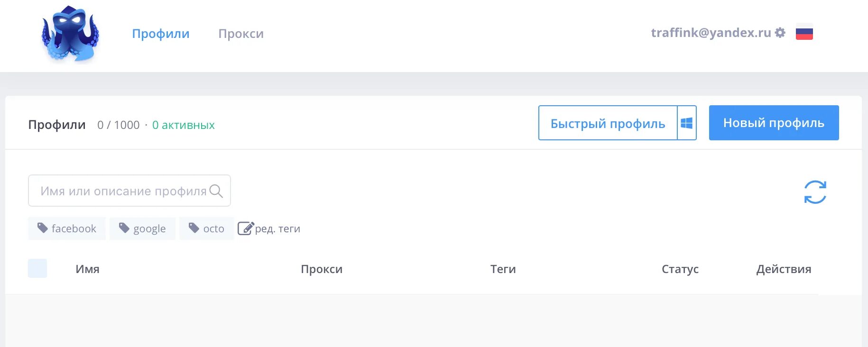Filter by octo tag
This screenshot has height=347, width=868.
206,228
